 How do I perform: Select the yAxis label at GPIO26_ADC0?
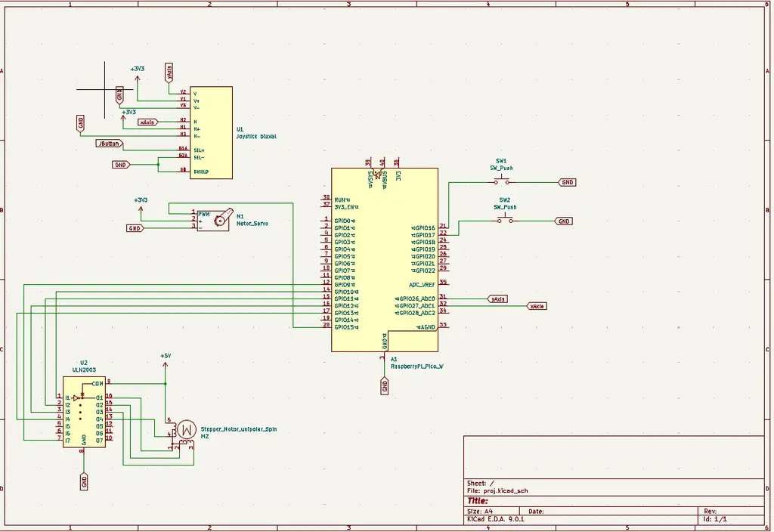click(x=497, y=299)
